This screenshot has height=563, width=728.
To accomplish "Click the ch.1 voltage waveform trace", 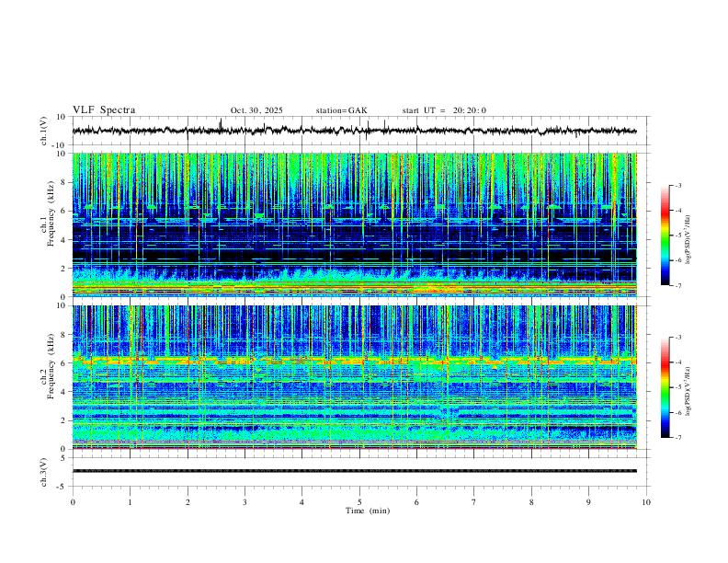I will pyautogui.click(x=354, y=131).
